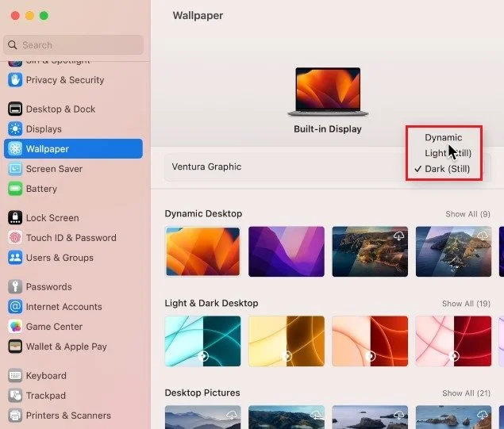Click the Screen Saver icon
Viewport: 504px width, 429px height.
coord(15,169)
